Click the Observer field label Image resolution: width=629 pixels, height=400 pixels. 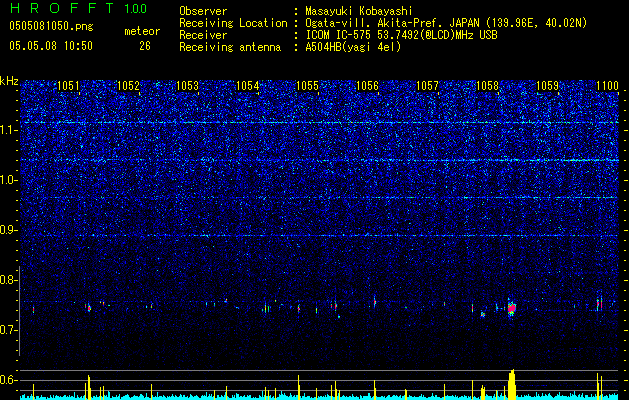(x=203, y=11)
